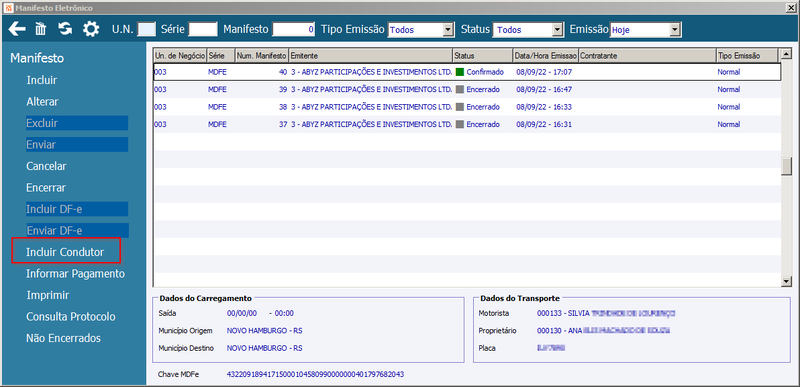Click the scrollbar up arrow

click(786, 54)
